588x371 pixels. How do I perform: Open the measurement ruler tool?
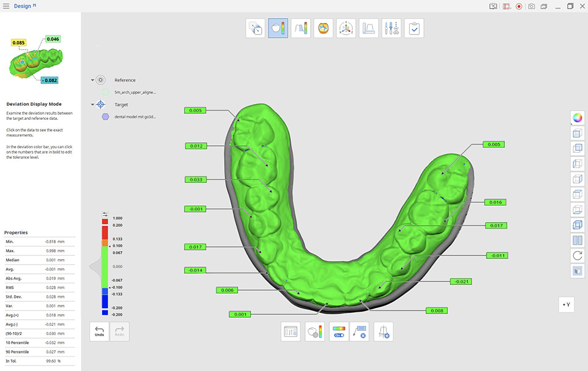(369, 28)
